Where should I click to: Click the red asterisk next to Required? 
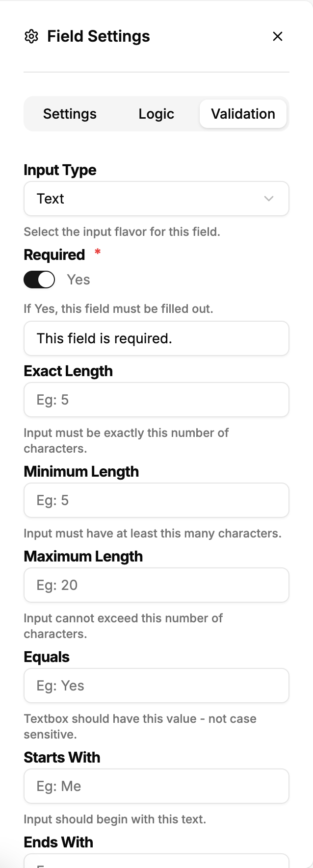coord(98,252)
